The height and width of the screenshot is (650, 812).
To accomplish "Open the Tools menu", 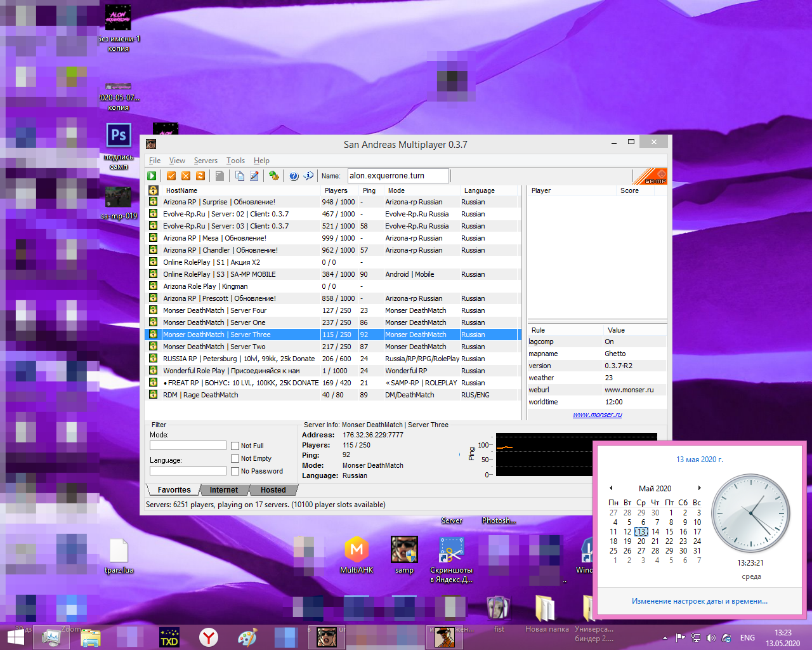I will [x=235, y=161].
